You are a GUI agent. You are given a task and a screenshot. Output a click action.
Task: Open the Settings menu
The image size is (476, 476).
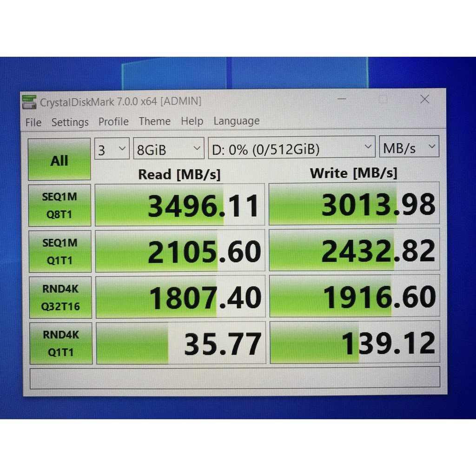[70, 122]
